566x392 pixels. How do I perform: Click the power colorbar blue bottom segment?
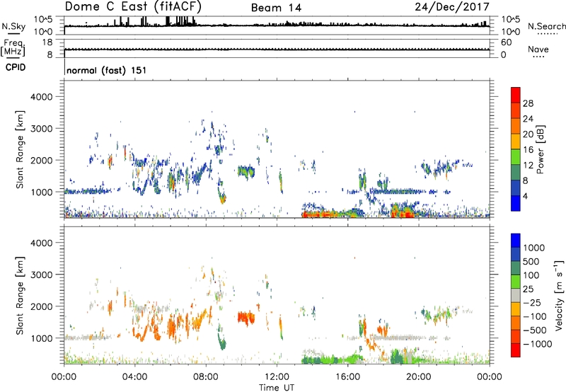click(x=516, y=203)
